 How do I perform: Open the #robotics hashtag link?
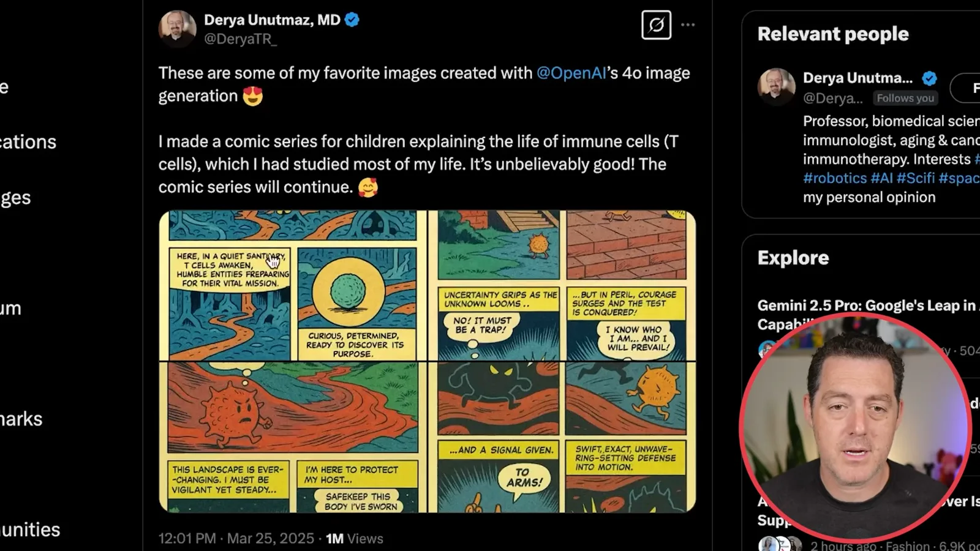[835, 178]
